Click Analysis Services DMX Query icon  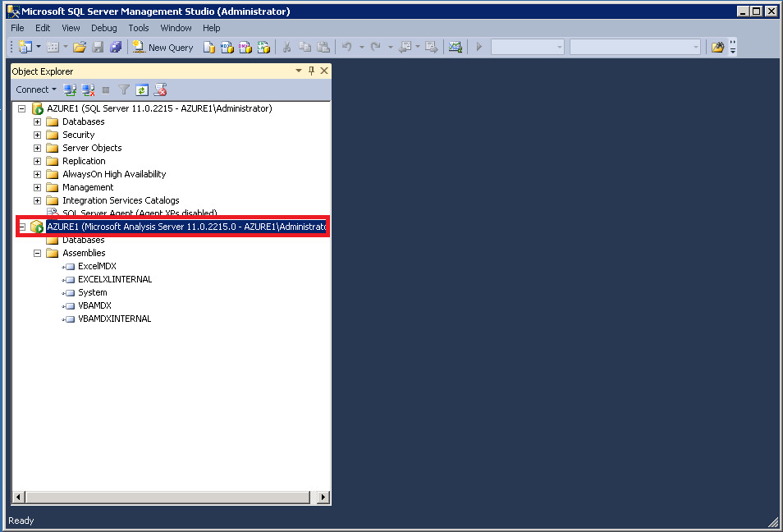[x=245, y=48]
